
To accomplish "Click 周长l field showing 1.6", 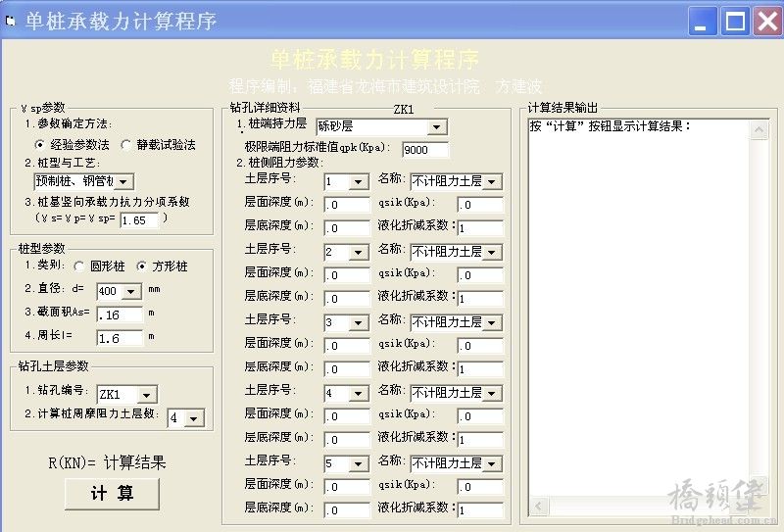I will 120,338.
